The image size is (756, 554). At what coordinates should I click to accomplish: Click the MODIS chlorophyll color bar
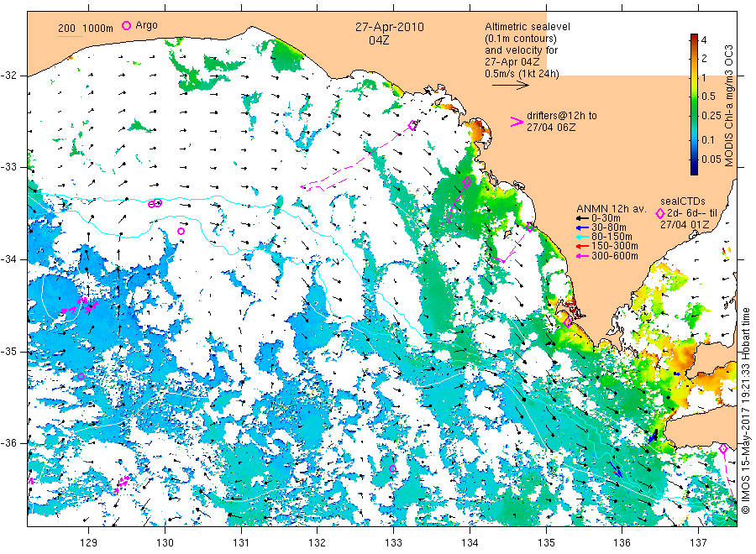[x=694, y=104]
